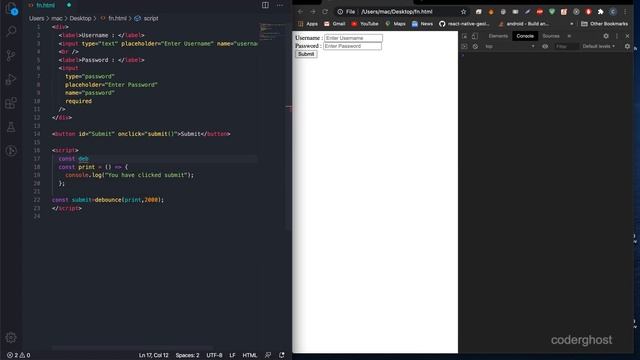This screenshot has width=640, height=360.
Task: Place cursor on line 19 console.log code
Action: tap(129, 175)
